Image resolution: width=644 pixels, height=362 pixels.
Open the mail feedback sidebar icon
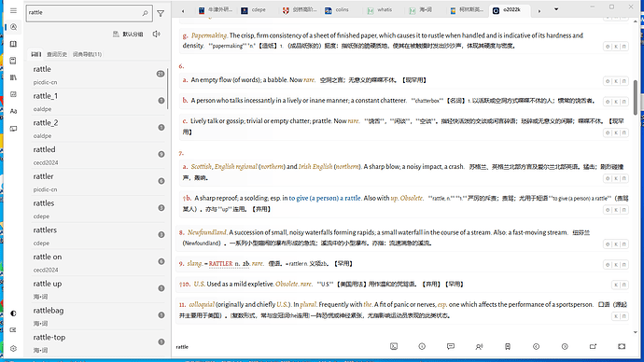coord(13,330)
